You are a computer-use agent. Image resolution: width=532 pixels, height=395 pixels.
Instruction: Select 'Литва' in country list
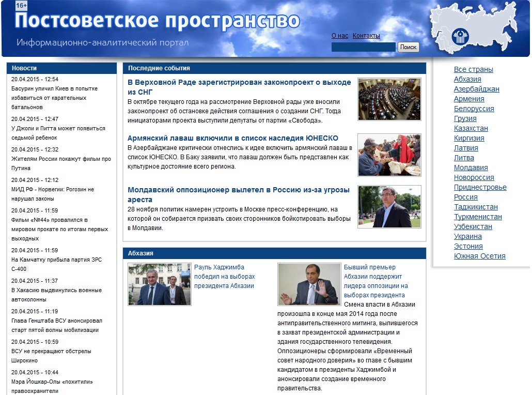pos(464,158)
